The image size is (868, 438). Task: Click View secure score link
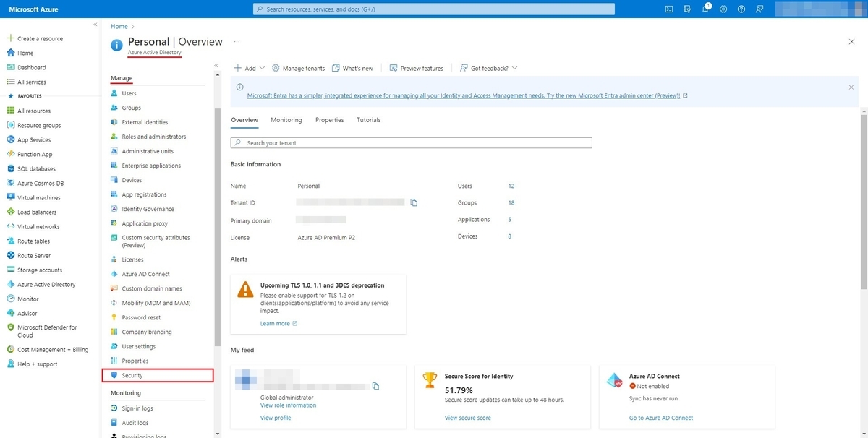tap(468, 418)
